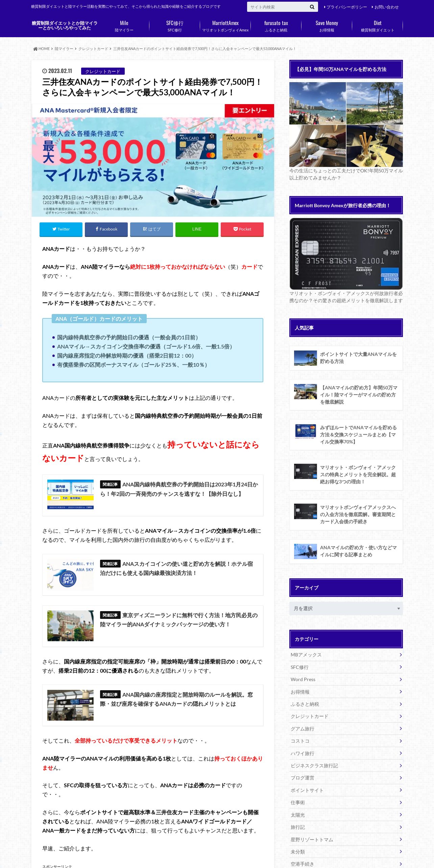This screenshot has width=434, height=868.
Task: Open the 月を選択 archive dropdown
Action: tap(346, 608)
